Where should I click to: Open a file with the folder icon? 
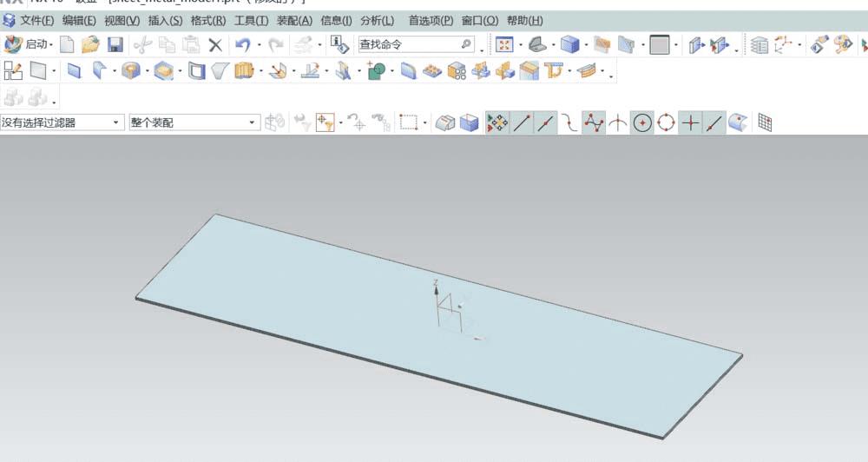(x=90, y=44)
